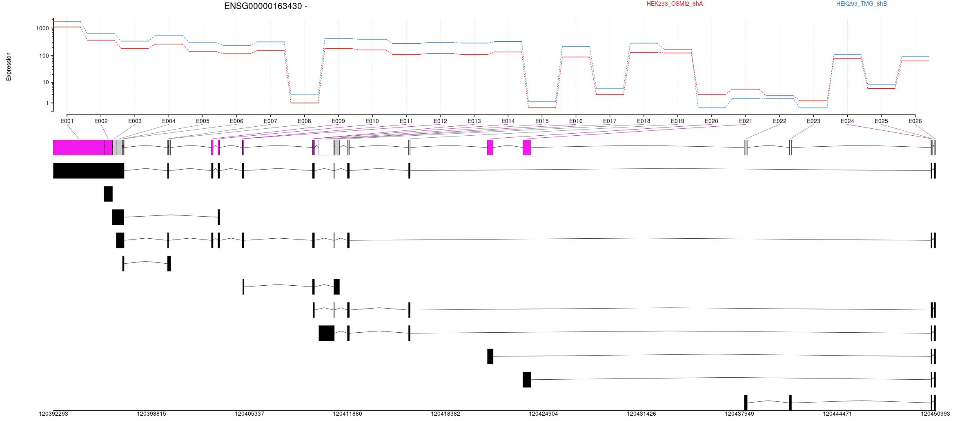
Task: Click exon label E004
Action: (169, 121)
